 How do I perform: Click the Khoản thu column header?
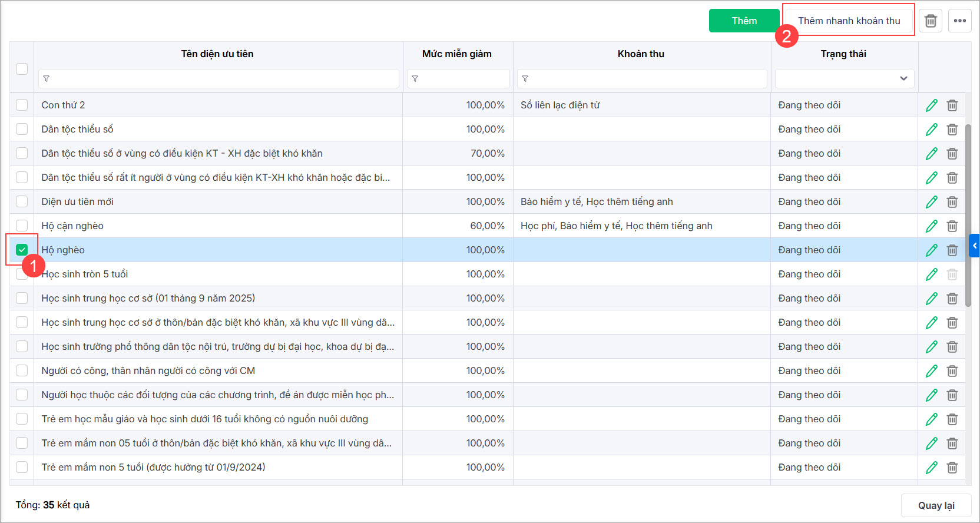(641, 54)
